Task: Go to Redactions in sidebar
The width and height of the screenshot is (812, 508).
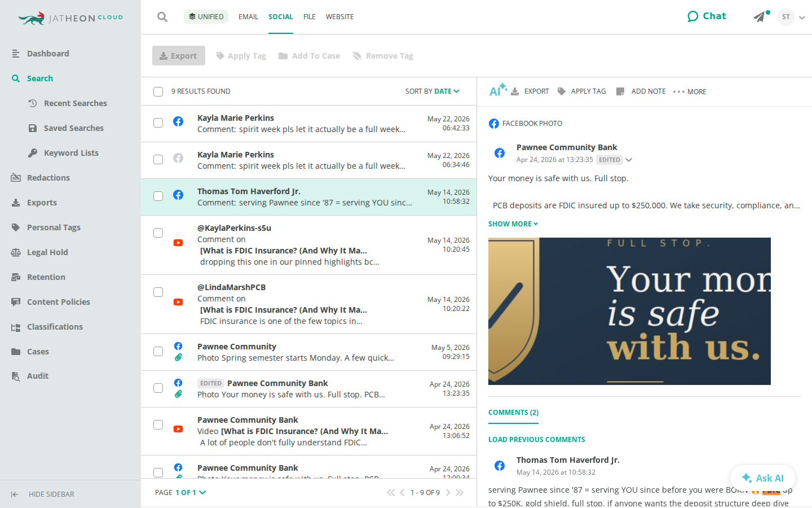Action: [x=48, y=178]
